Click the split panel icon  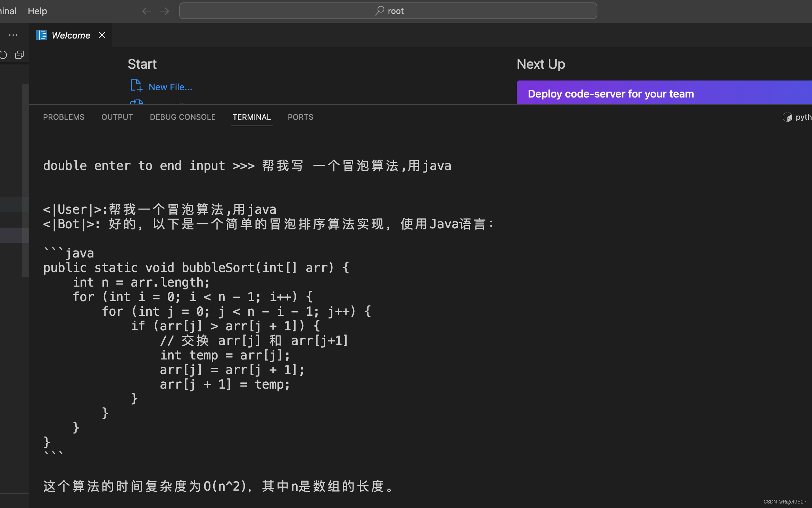(x=19, y=54)
